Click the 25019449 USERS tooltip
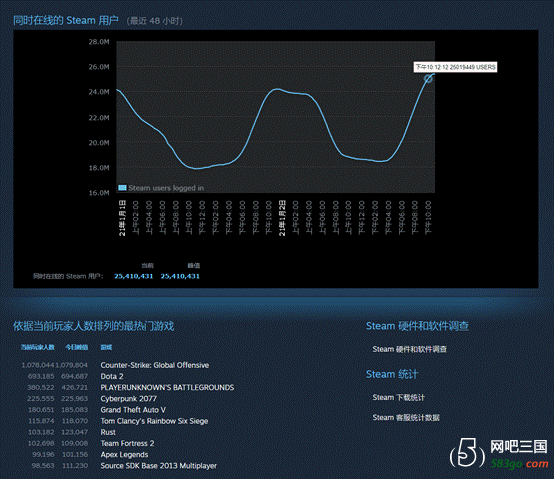Screen dimensions: 554x479 (455, 67)
